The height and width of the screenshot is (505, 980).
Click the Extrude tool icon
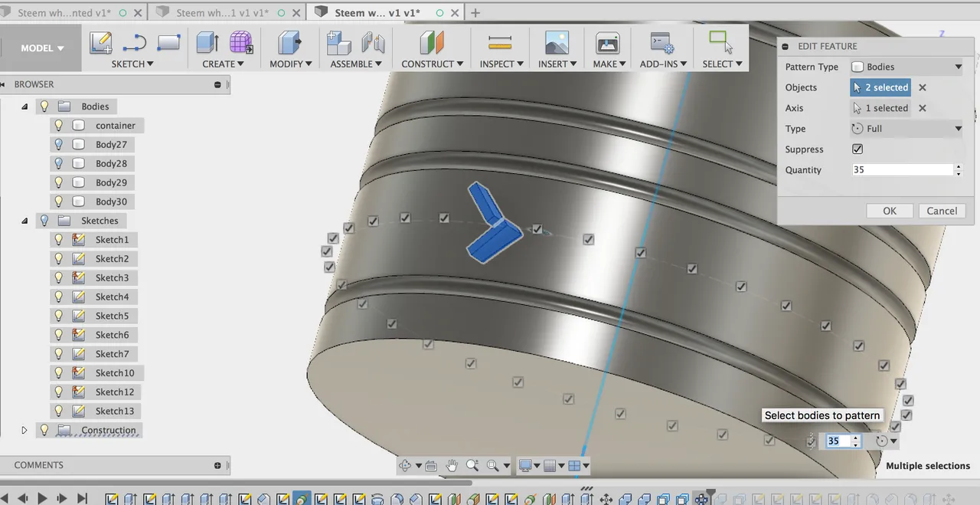click(207, 42)
